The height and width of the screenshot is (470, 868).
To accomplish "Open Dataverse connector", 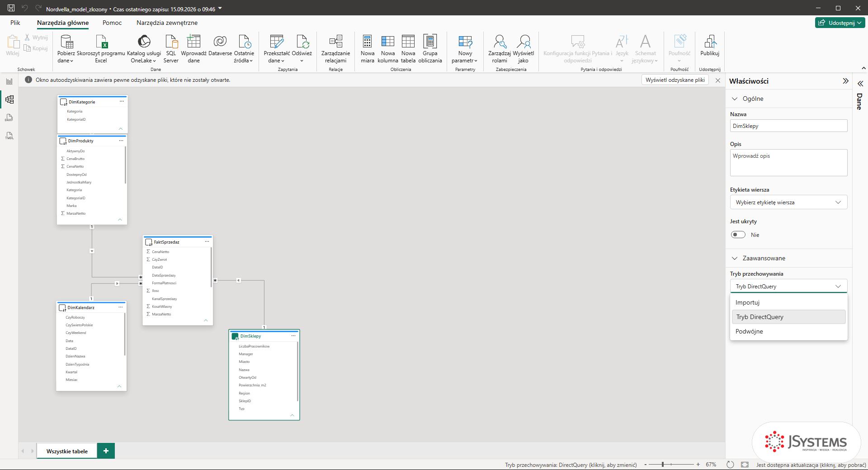I will point(220,45).
